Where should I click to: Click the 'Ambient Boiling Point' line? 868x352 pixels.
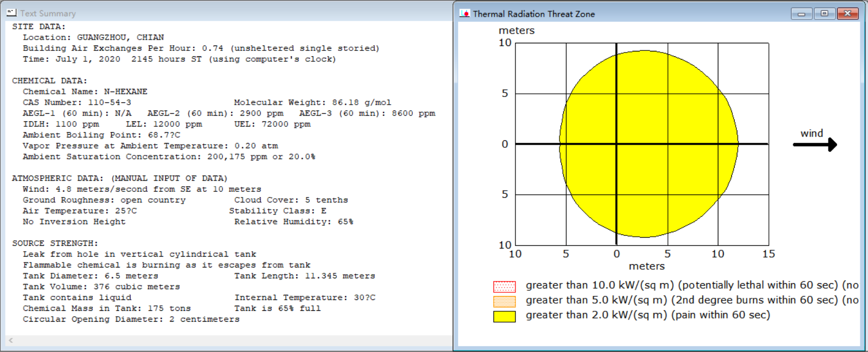coord(101,135)
